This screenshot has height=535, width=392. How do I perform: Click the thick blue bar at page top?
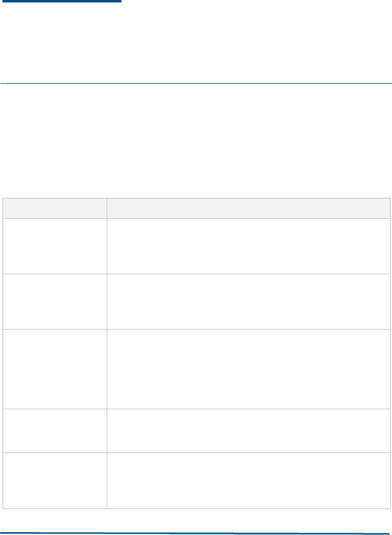[x=62, y=1]
